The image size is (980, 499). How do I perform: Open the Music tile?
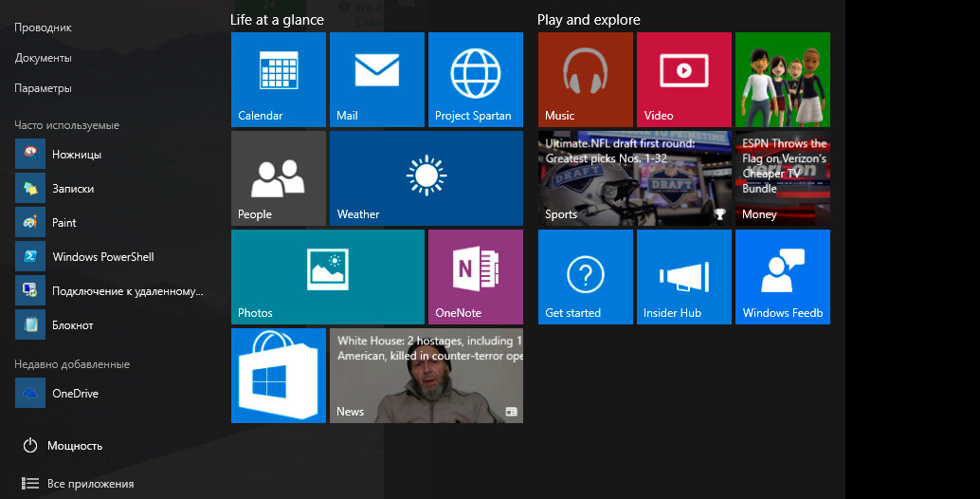click(586, 80)
